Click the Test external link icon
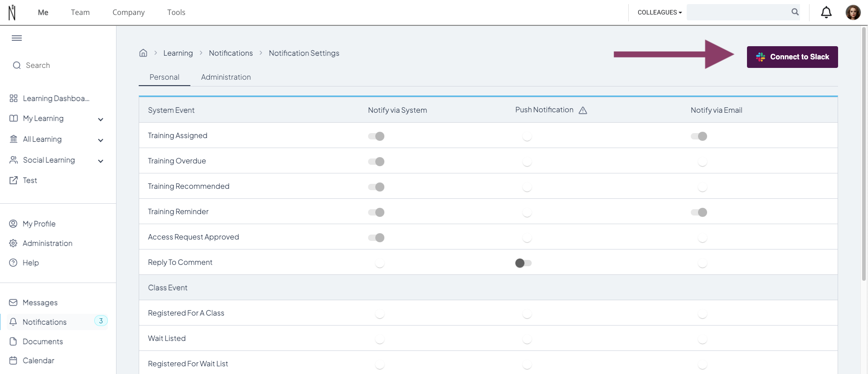This screenshot has width=868, height=374. 14,180
